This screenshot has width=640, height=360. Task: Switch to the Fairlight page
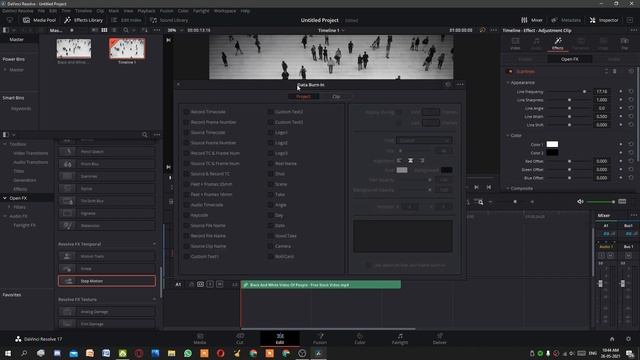point(400,338)
